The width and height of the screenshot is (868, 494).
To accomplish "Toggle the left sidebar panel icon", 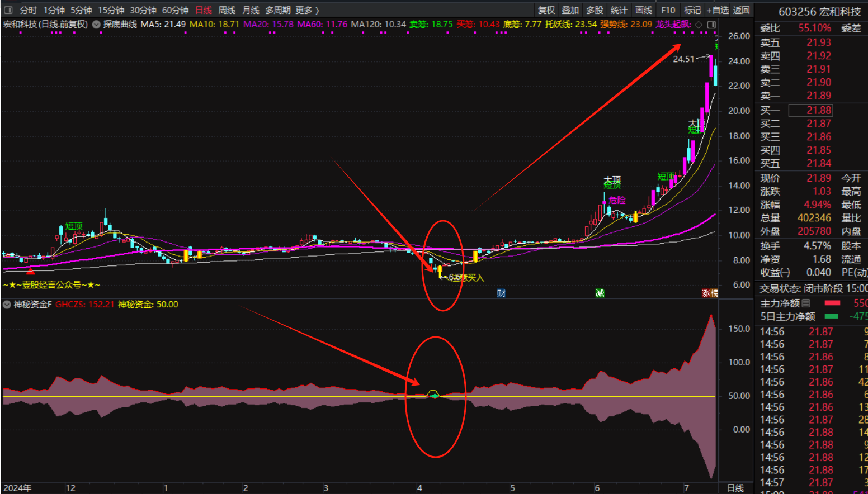I will point(8,10).
